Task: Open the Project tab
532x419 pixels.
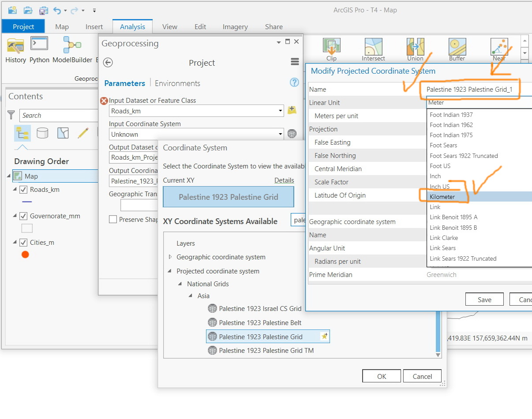Action: [x=23, y=26]
